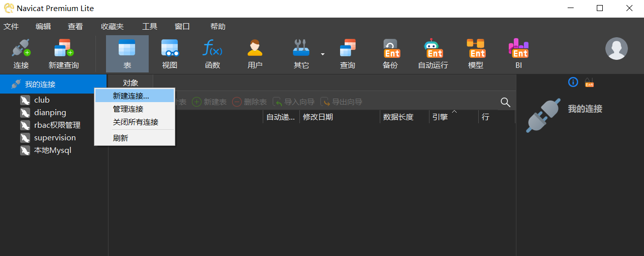Screen dimensions: 644x256
Task: Sort by the 自动递... column header
Action: (x=281, y=117)
